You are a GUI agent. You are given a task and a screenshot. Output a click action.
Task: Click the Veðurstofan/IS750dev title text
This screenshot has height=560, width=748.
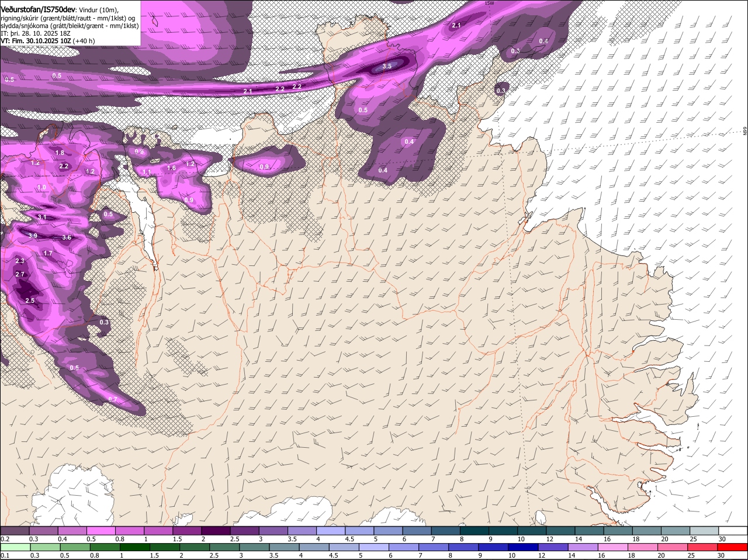[x=38, y=10]
